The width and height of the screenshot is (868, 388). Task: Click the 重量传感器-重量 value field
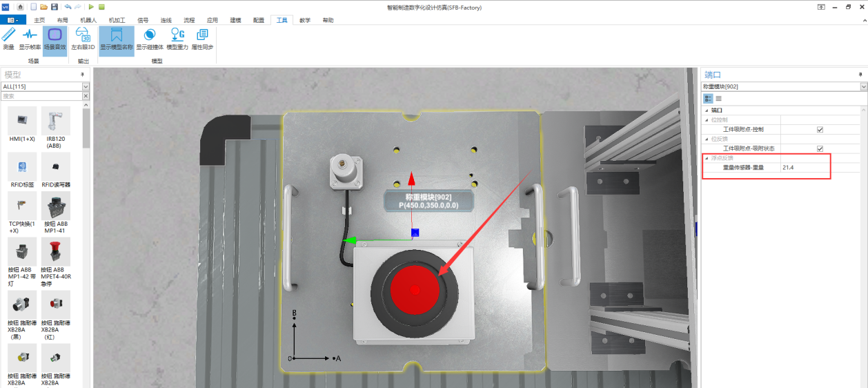point(804,168)
